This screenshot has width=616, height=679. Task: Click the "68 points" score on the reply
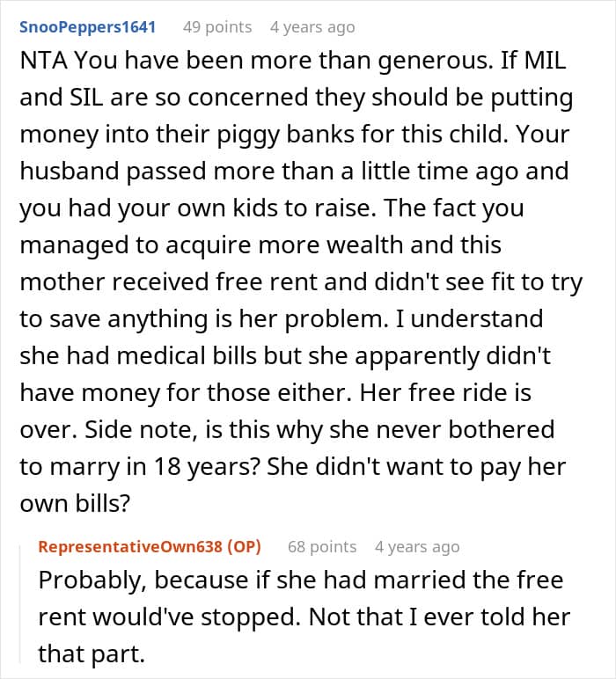click(322, 546)
